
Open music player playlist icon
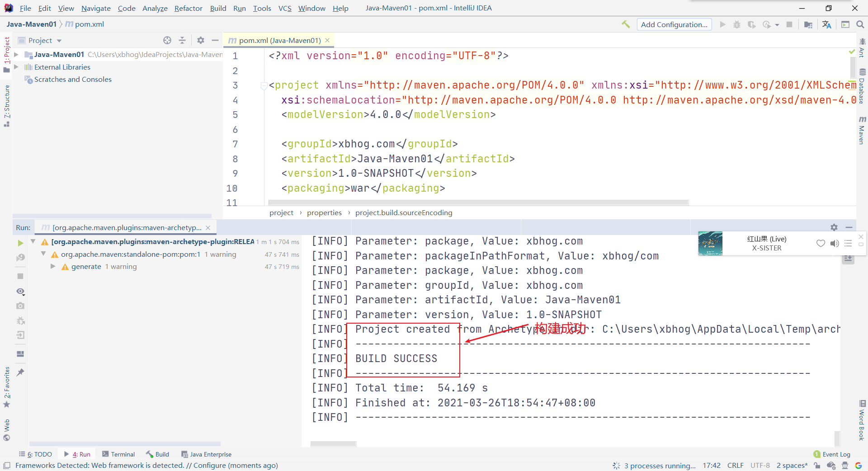848,243
